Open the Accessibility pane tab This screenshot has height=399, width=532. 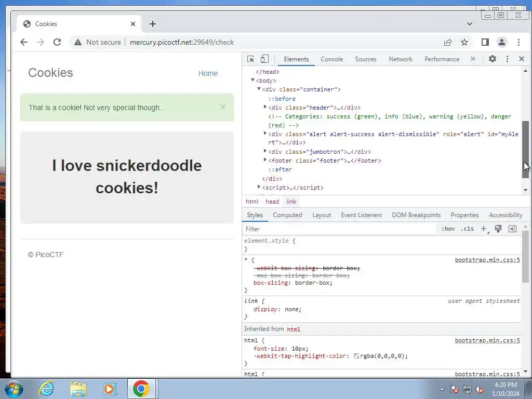[506, 215]
